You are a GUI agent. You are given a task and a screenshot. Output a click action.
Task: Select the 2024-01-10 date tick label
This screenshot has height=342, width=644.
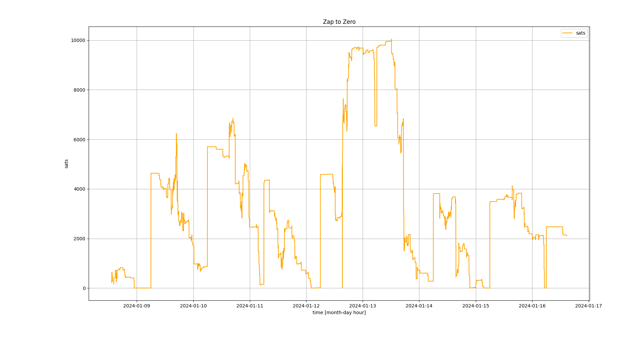193,306
